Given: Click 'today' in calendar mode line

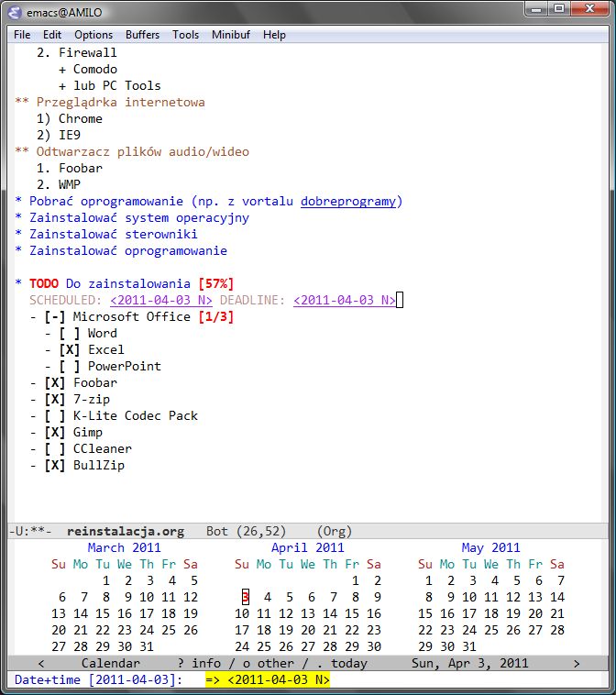Looking at the screenshot, I should (348, 663).
